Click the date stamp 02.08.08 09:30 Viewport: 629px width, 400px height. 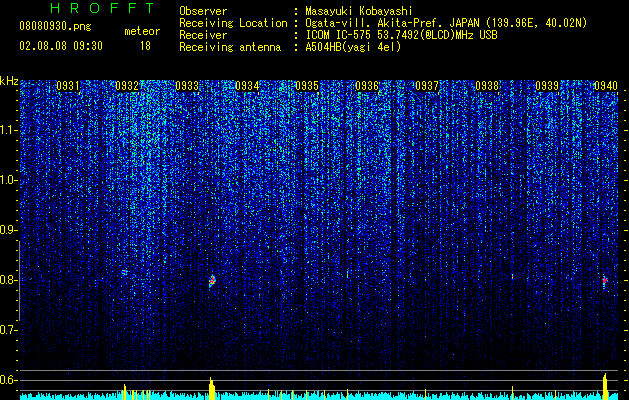(61, 46)
